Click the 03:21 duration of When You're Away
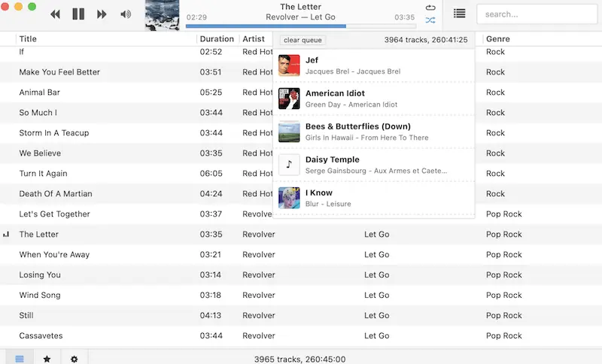Screen dimensions: 602x364 [211, 255]
